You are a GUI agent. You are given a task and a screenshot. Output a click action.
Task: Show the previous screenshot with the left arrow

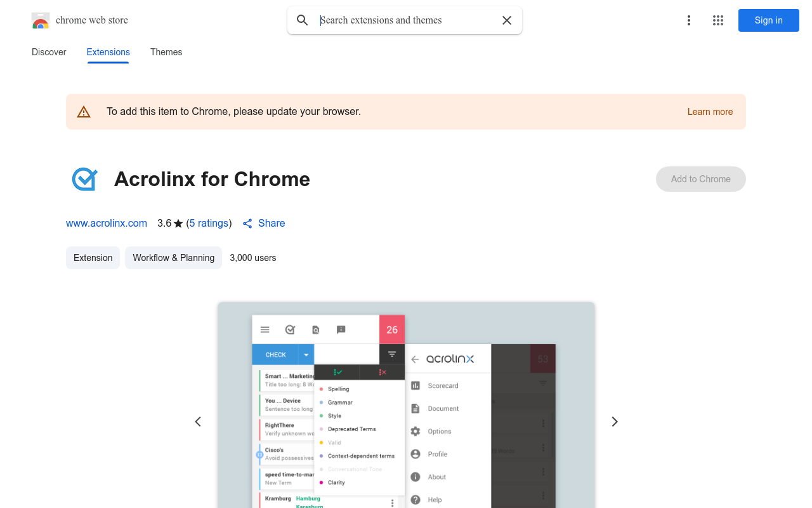point(198,422)
